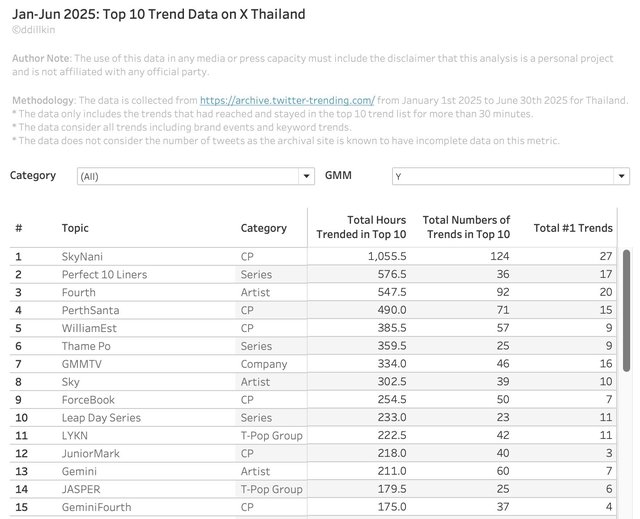Select the SkyNani row
Viewport: 640px width, 519px height.
click(x=313, y=256)
